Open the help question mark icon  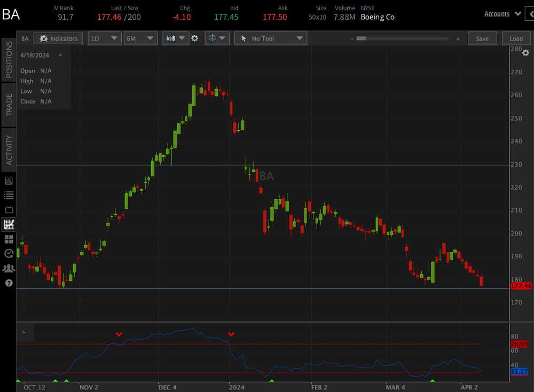tap(9, 283)
